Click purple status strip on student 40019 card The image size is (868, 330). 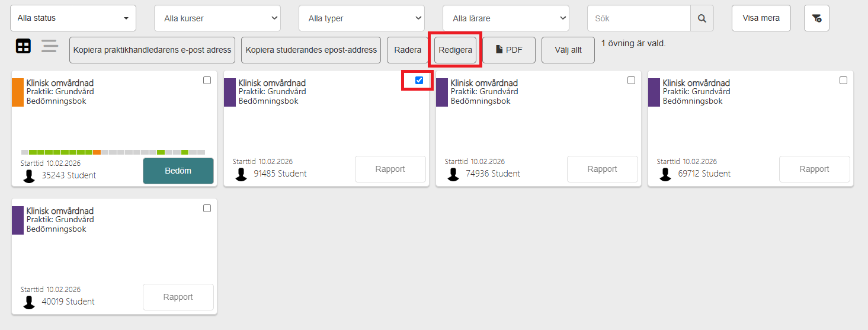(x=18, y=220)
